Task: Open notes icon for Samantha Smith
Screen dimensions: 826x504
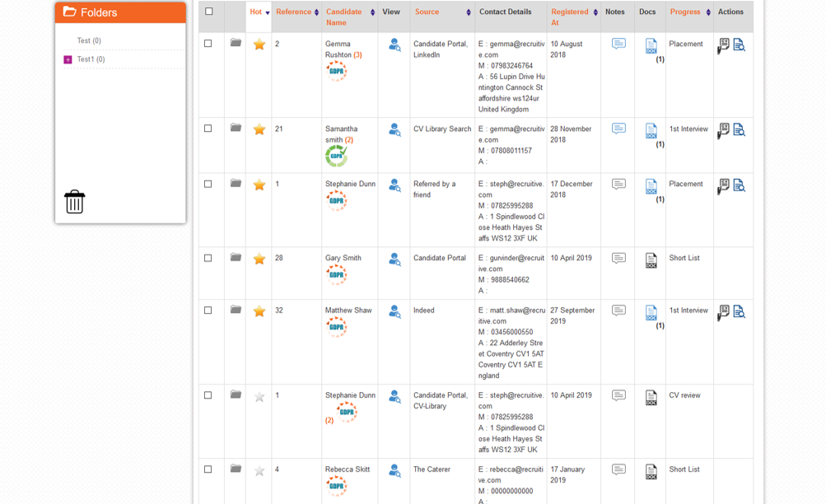Action: (618, 128)
